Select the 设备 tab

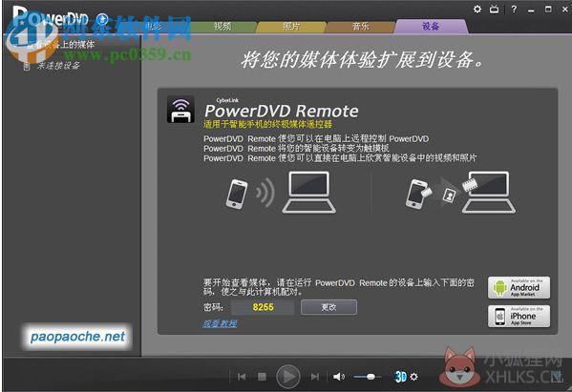pyautogui.click(x=431, y=27)
